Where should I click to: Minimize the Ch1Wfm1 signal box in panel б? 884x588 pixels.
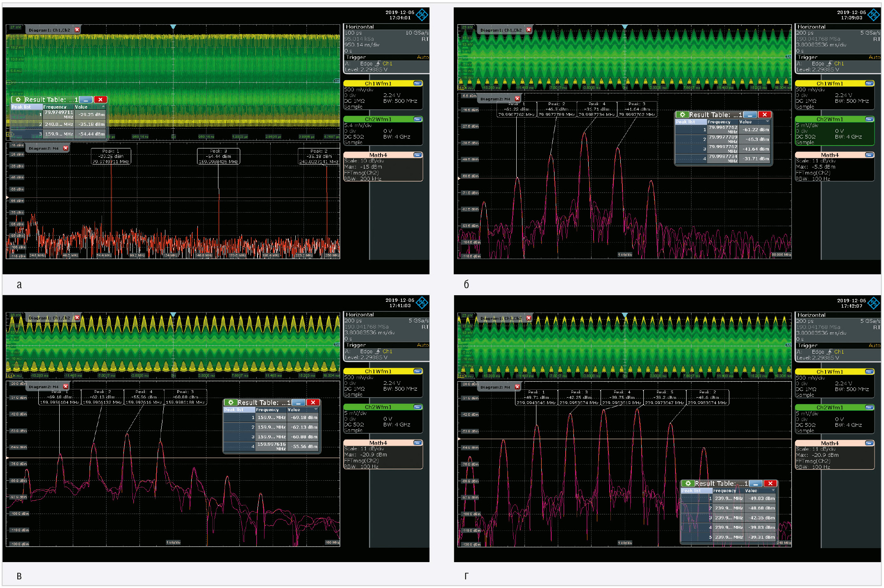point(869,83)
